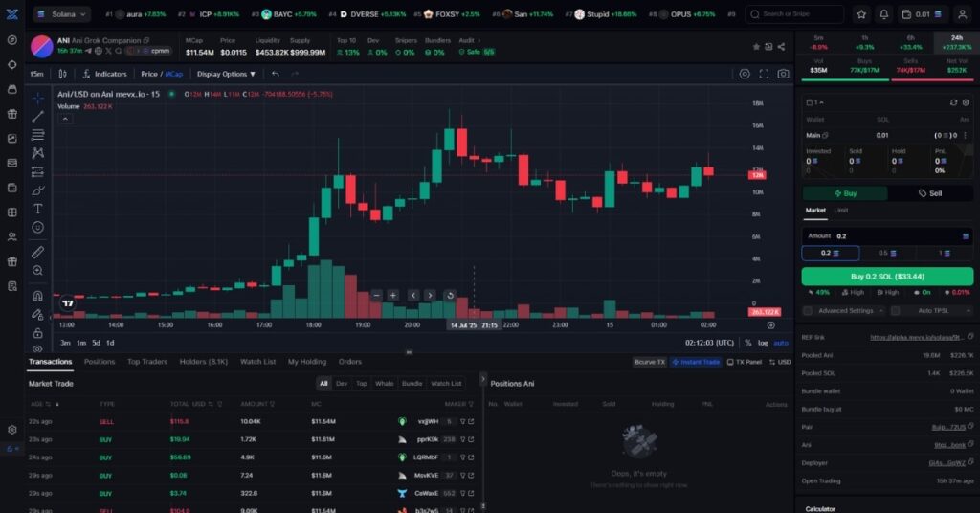Open wallet panel settings gear
Image resolution: width=980 pixels, height=513 pixels.
[x=966, y=102]
